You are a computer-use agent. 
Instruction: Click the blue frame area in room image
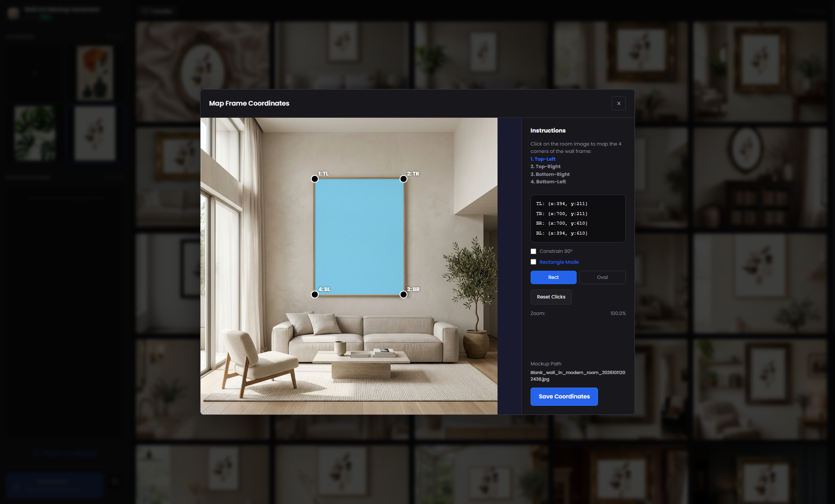point(359,237)
